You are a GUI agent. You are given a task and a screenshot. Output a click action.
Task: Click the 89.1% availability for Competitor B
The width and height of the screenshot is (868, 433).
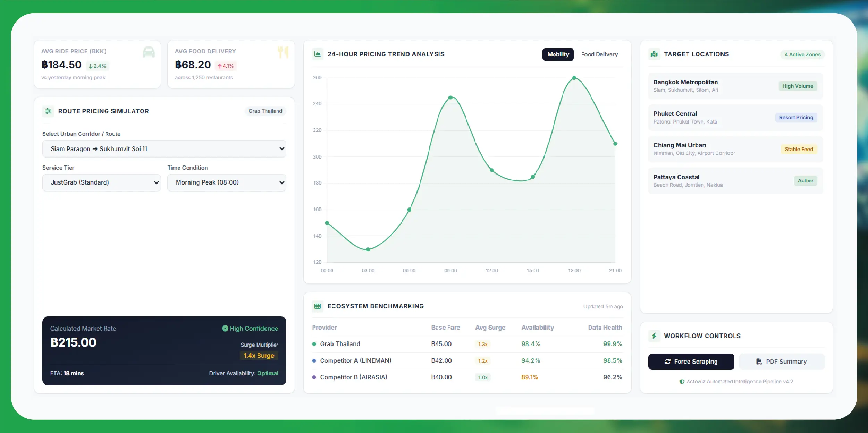530,377
